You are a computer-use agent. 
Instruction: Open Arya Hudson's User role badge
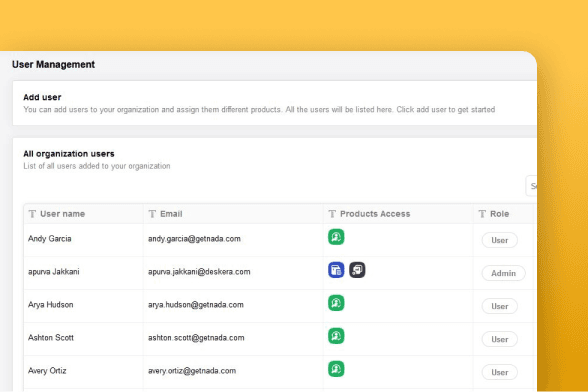[x=500, y=306]
